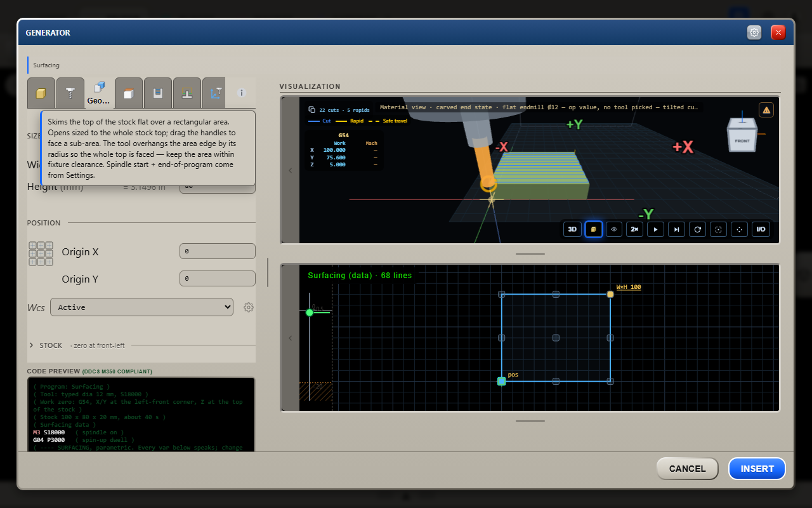
Task: Open the yellow stock cube tab
Action: tap(41, 93)
